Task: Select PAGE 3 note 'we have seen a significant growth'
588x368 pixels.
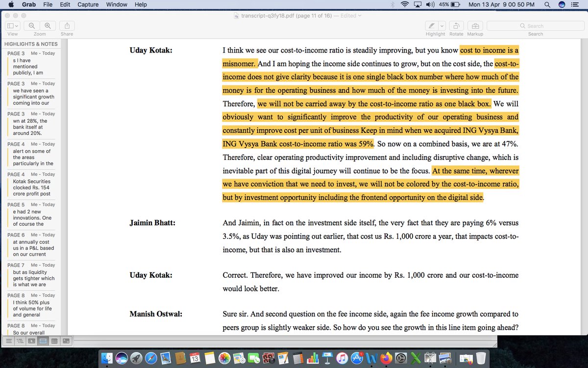Action: point(31,94)
